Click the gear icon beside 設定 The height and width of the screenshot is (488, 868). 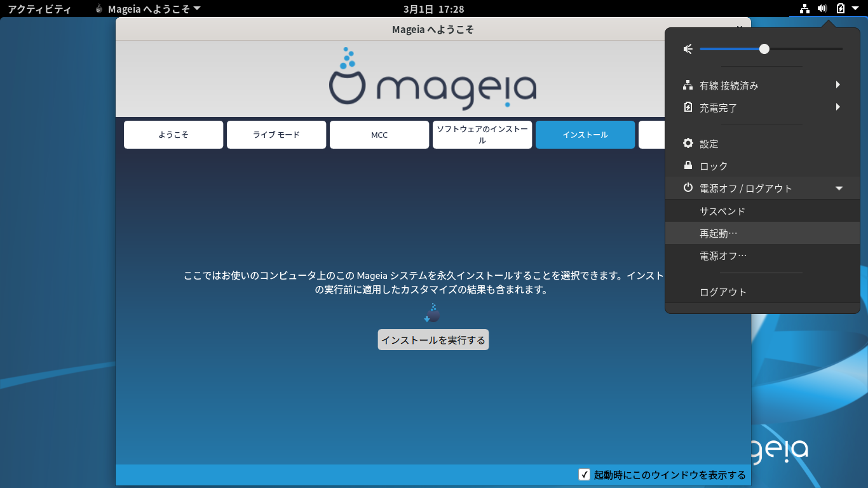688,144
